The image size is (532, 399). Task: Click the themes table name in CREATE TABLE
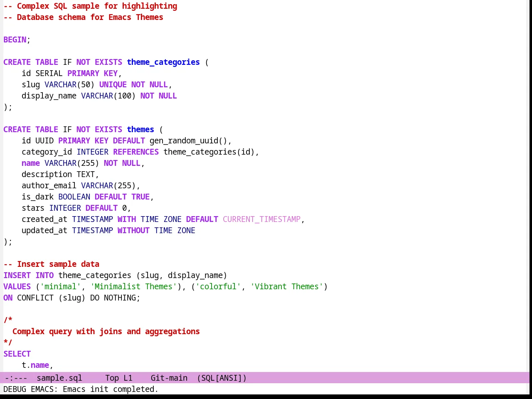tap(140, 129)
